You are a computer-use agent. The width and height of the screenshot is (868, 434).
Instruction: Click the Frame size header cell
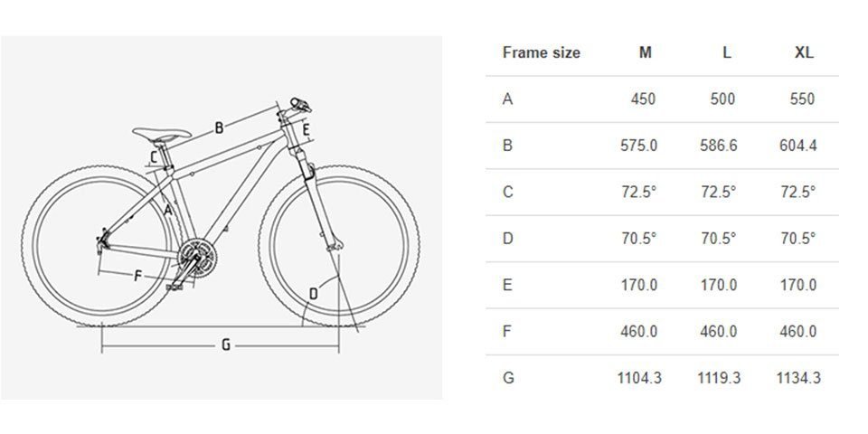point(542,52)
